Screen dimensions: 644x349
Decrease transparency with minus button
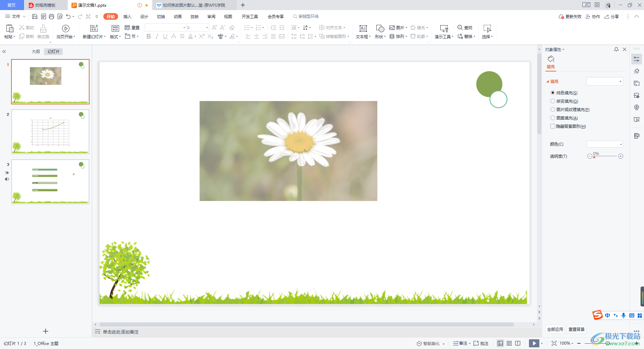590,156
